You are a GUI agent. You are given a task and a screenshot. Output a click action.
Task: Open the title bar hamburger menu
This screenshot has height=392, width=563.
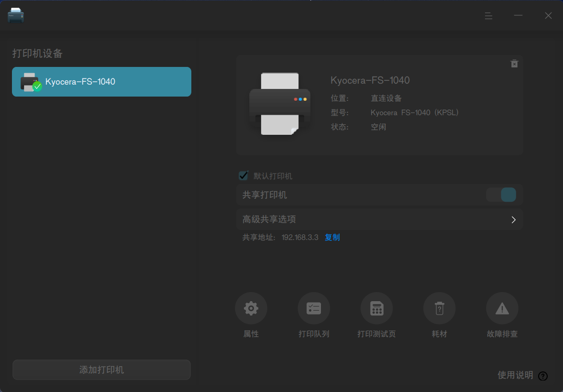(x=488, y=16)
